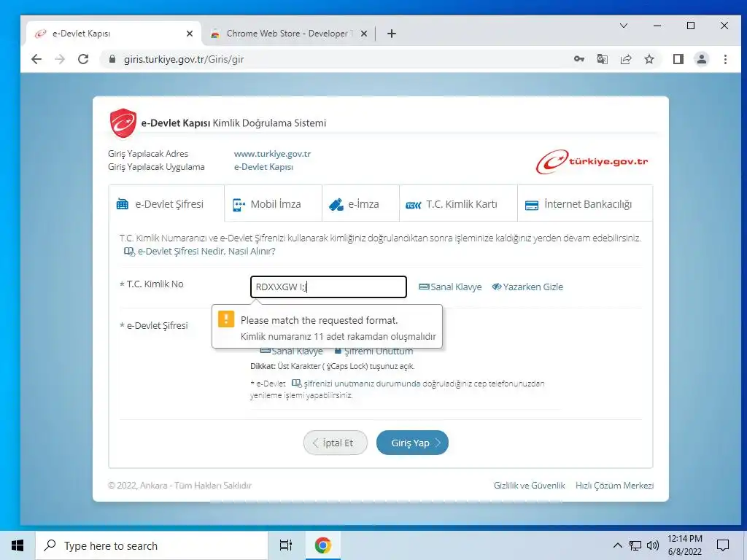Open the notification center icon
The width and height of the screenshot is (747, 560).
click(x=723, y=545)
